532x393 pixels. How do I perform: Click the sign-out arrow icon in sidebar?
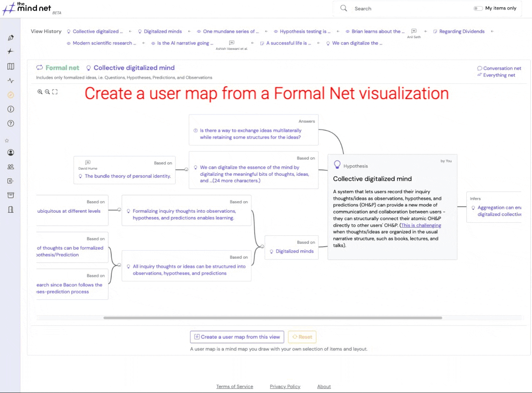click(x=11, y=181)
